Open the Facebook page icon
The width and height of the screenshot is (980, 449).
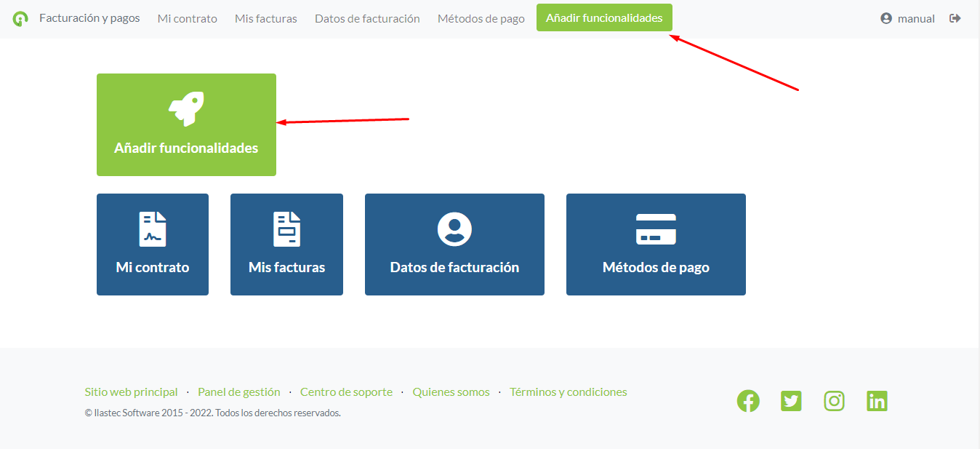point(748,401)
